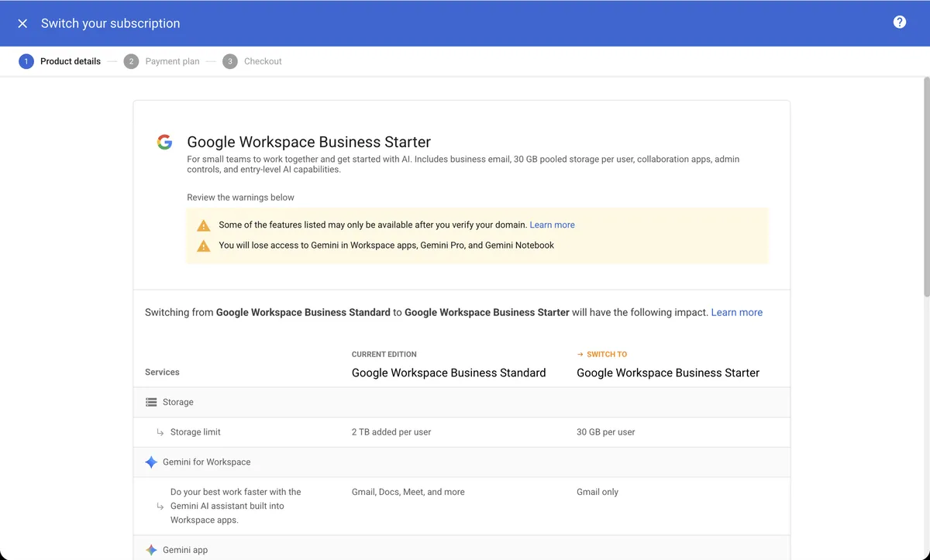
Task: Click the step 1 number circle
Action: click(x=26, y=61)
